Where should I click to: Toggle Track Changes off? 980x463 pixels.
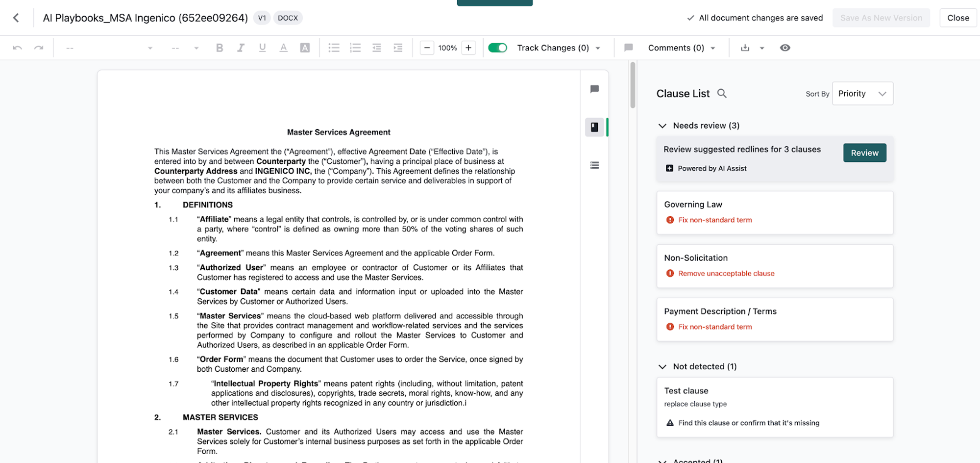[x=498, y=48]
